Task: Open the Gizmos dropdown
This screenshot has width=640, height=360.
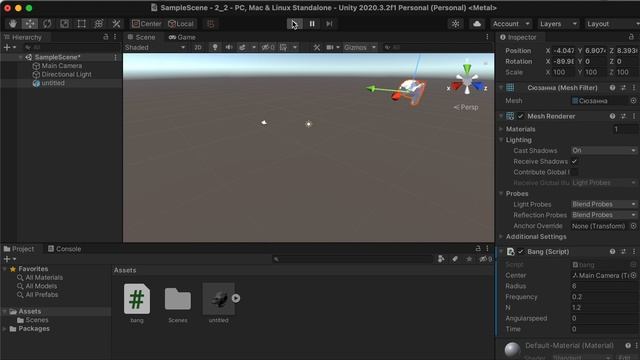Action: pyautogui.click(x=360, y=47)
